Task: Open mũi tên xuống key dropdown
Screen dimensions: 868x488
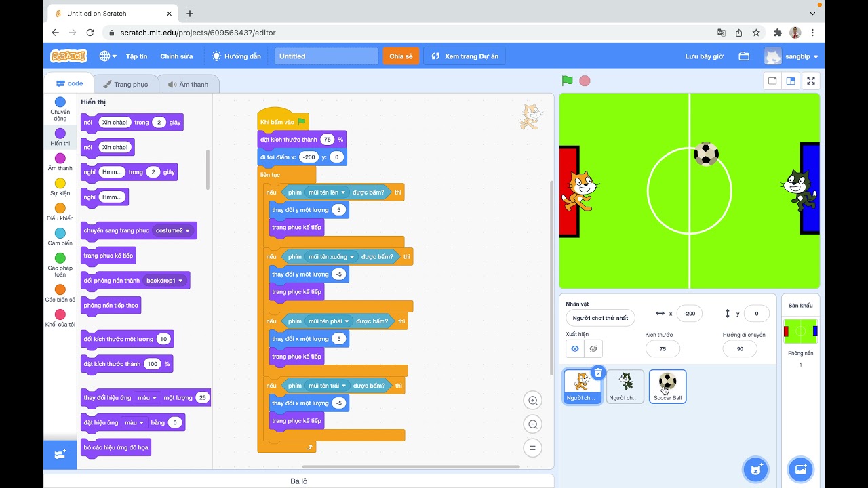Action: 332,257
